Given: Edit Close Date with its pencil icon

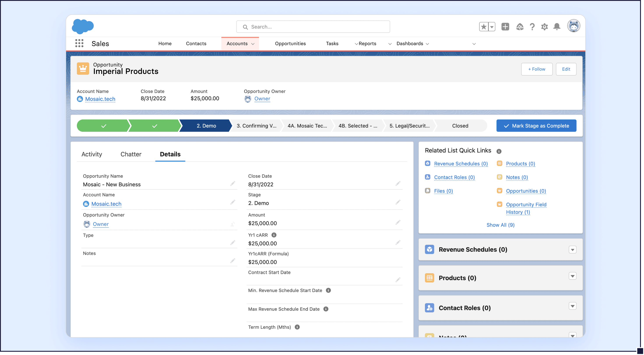Looking at the screenshot, I should coord(398,184).
